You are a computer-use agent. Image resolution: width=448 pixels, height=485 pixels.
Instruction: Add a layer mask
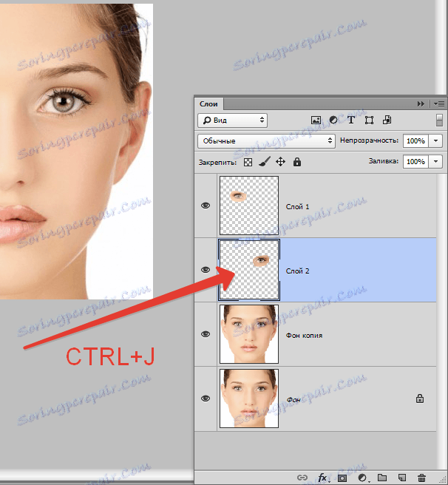pyautogui.click(x=342, y=478)
